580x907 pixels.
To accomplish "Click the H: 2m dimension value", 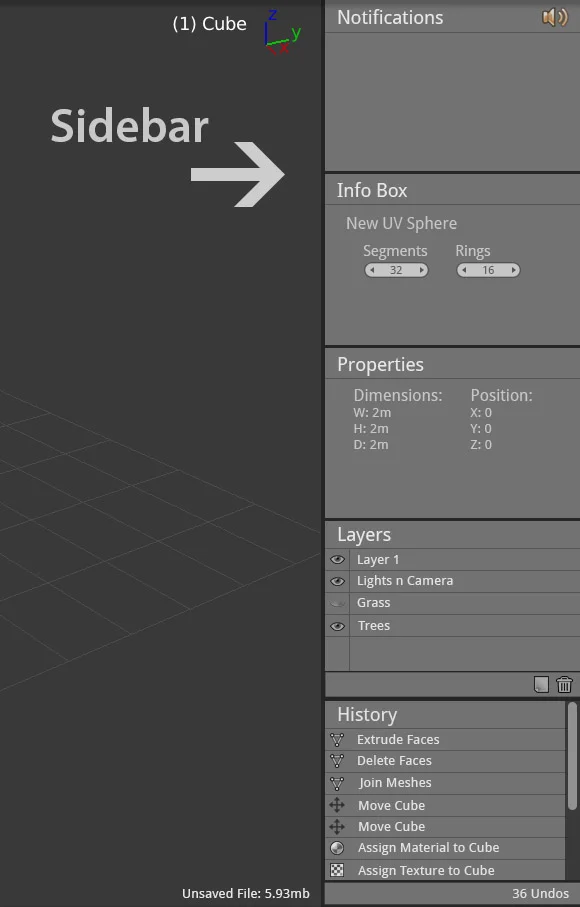I will click(x=371, y=429).
